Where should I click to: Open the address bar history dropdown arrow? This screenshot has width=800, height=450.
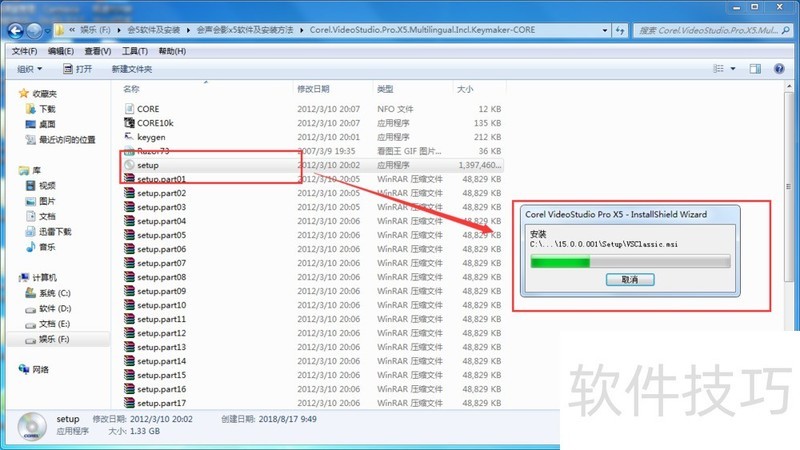point(605,31)
